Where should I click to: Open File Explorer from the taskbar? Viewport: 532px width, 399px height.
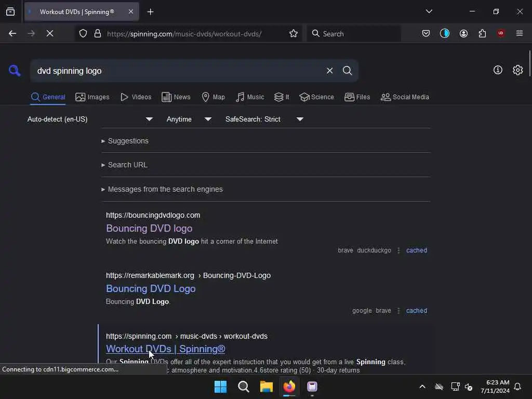[267, 387]
